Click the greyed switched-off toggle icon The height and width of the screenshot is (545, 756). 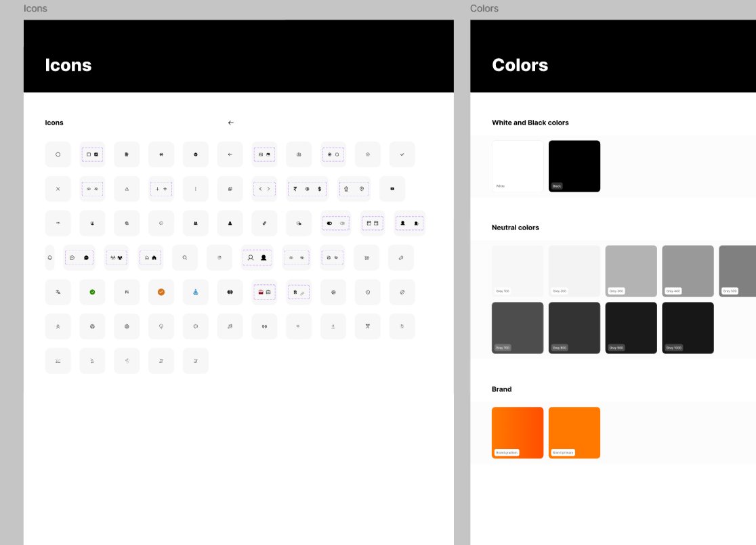342,223
